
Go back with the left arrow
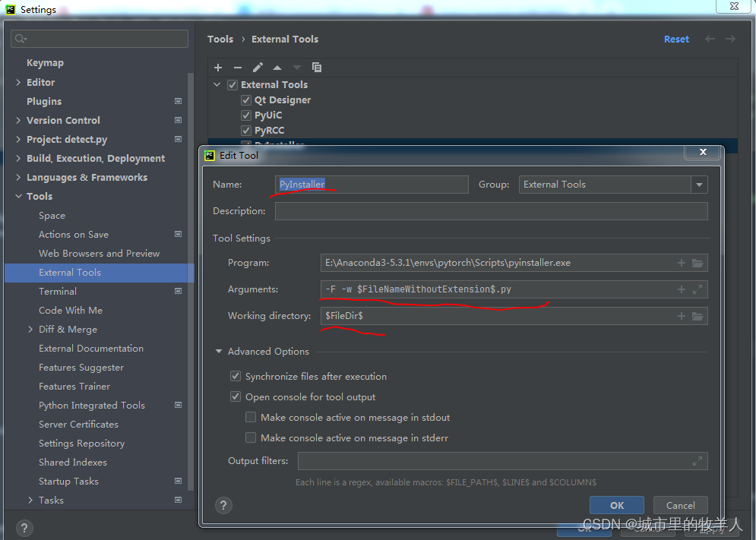click(710, 39)
